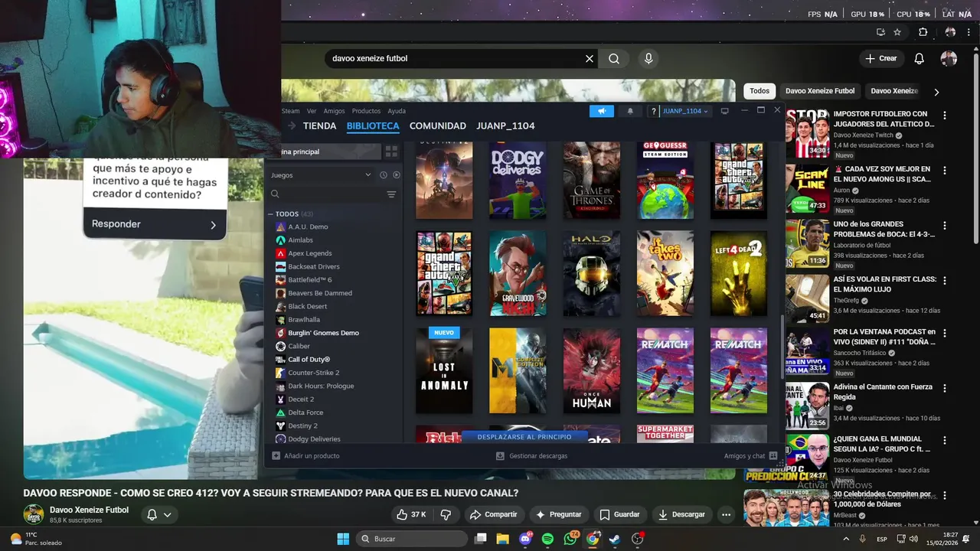
Task: Open Amigos menu in Steam
Action: [334, 111]
